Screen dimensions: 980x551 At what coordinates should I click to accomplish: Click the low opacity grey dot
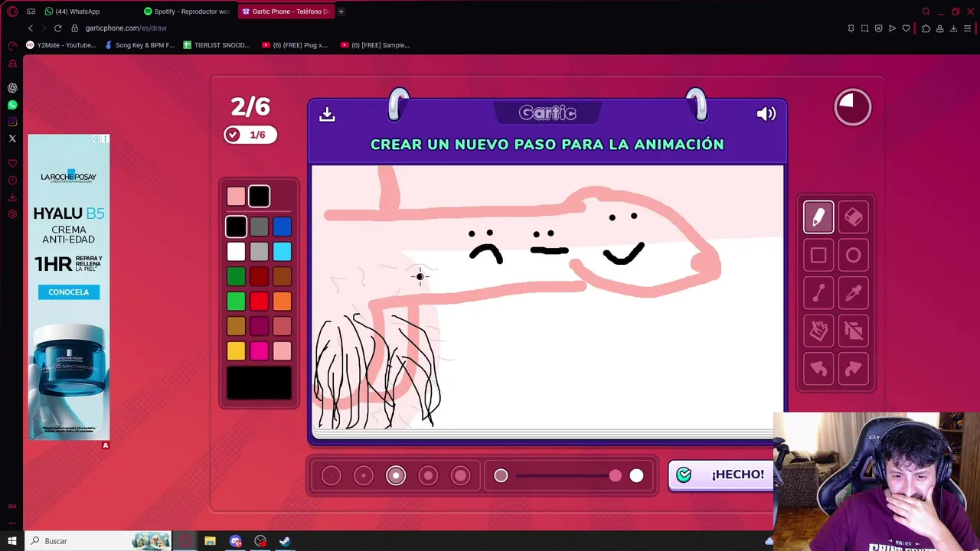501,476
